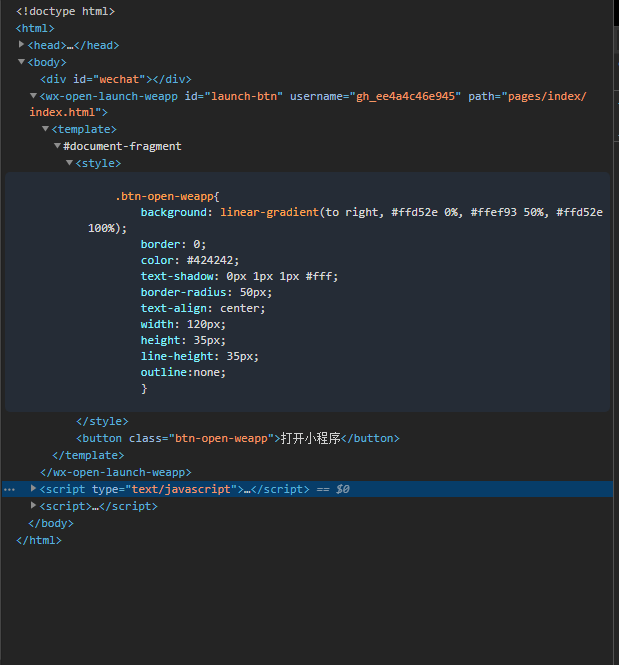The image size is (619, 665).
Task: Select the opening html tag
Action: tap(35, 28)
